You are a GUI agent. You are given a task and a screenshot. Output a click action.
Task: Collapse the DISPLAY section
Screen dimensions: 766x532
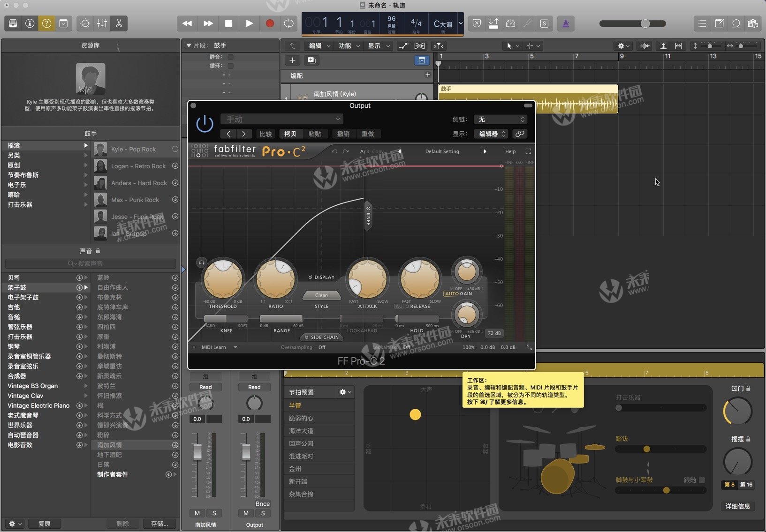321,277
